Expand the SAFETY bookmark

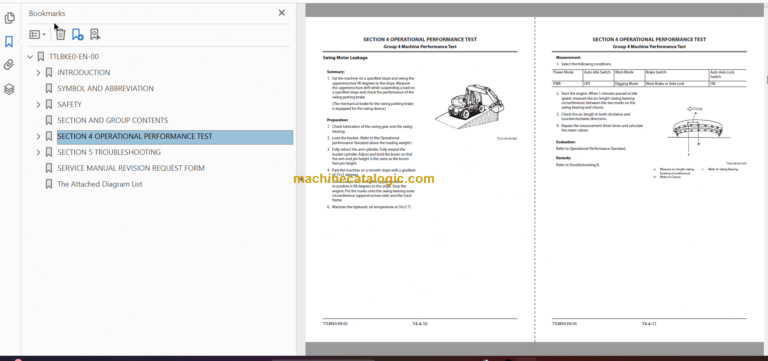[39, 104]
